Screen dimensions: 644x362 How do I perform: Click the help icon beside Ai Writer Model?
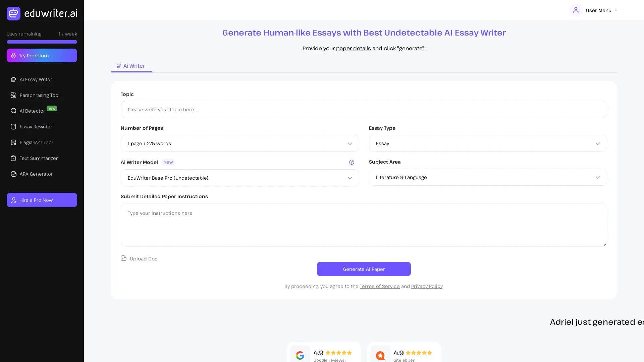click(x=352, y=162)
